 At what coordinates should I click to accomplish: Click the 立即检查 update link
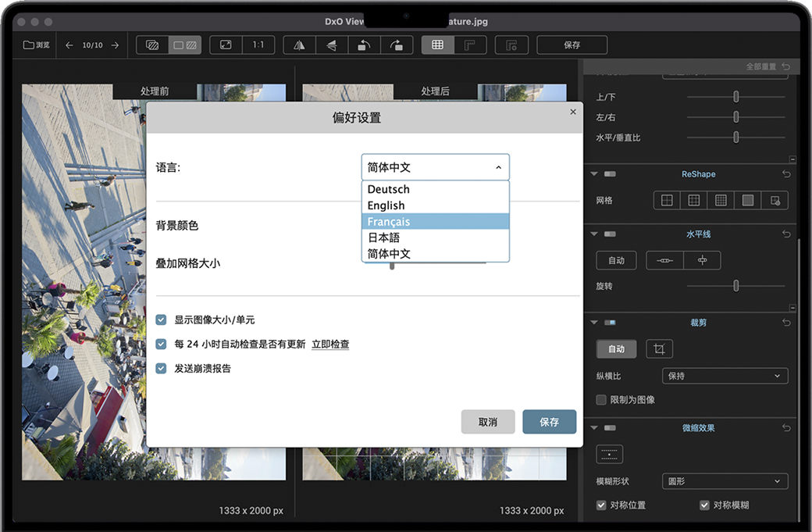coord(330,345)
